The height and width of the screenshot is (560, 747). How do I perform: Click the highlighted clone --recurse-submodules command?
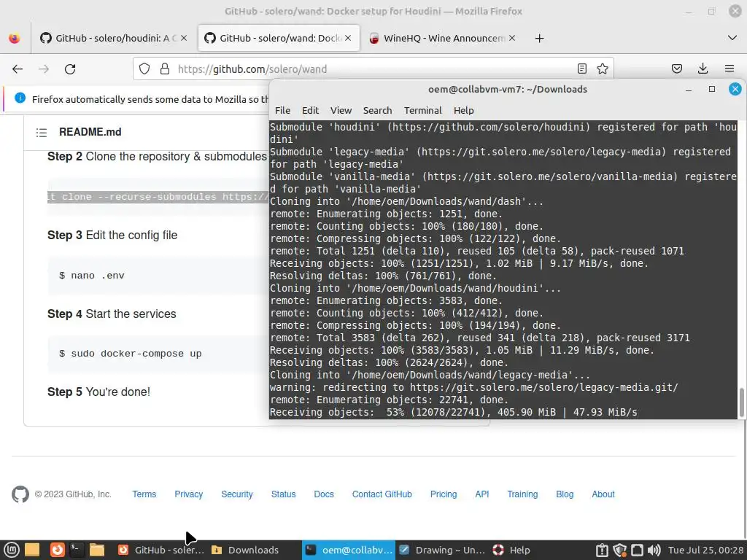click(158, 197)
